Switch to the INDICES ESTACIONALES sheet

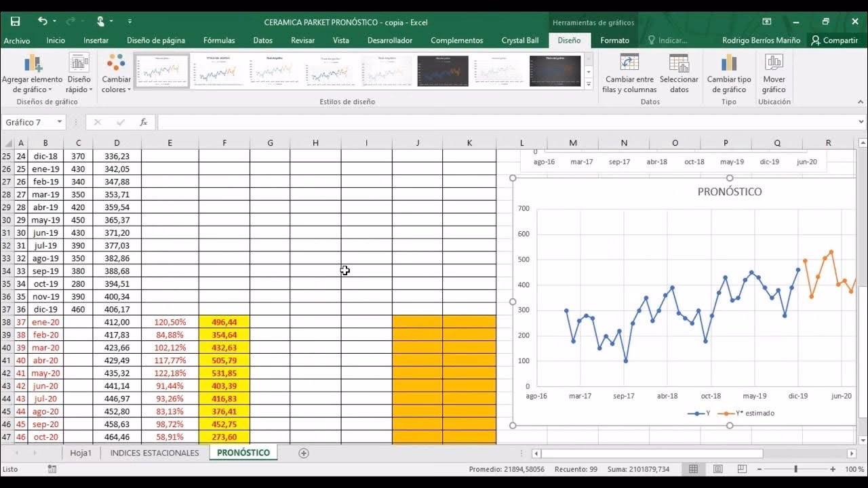click(153, 452)
